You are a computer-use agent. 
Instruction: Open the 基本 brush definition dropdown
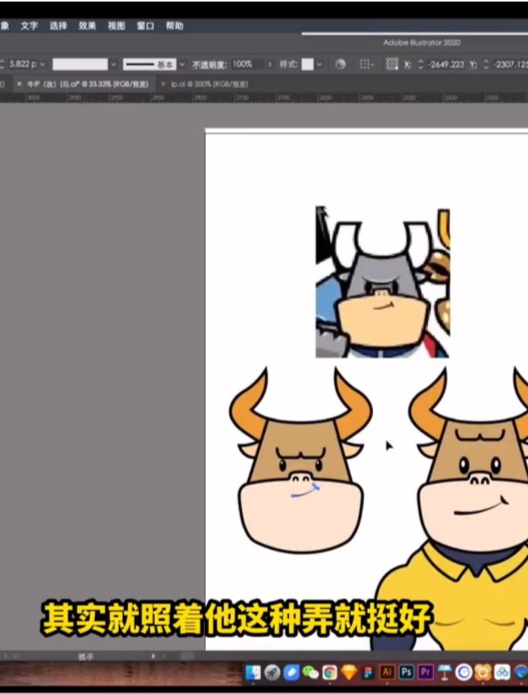click(x=182, y=65)
